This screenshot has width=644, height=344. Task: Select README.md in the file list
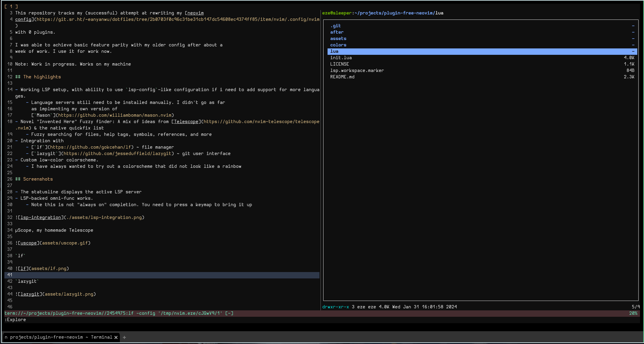coord(342,77)
